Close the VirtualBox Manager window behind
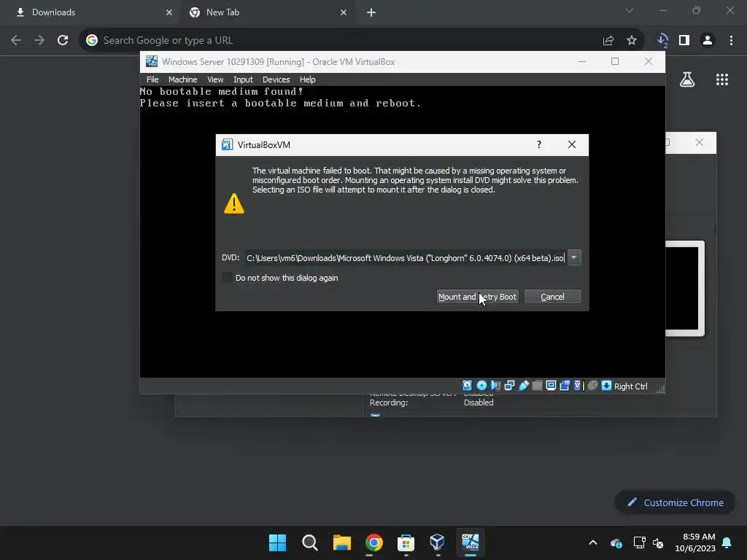Screen dimensions: 747x560 coord(700,142)
